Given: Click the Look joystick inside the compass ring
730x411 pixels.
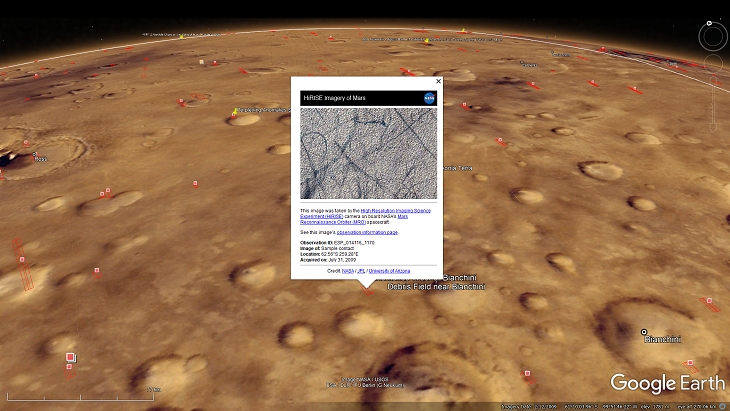Looking at the screenshot, I should click(713, 37).
